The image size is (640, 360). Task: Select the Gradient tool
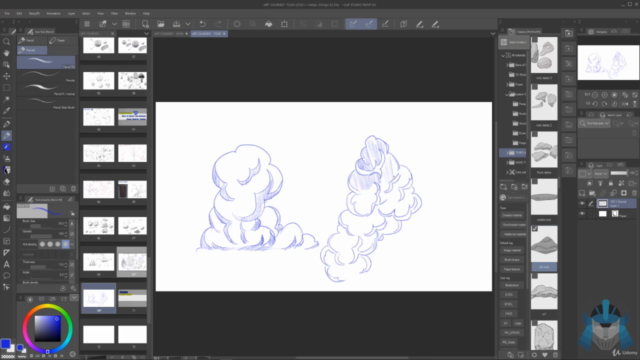coord(7,218)
